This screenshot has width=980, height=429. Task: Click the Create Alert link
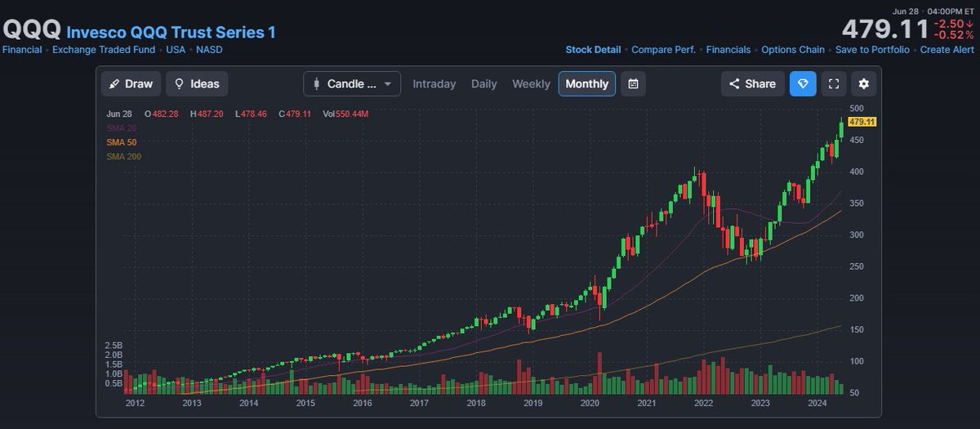(947, 50)
